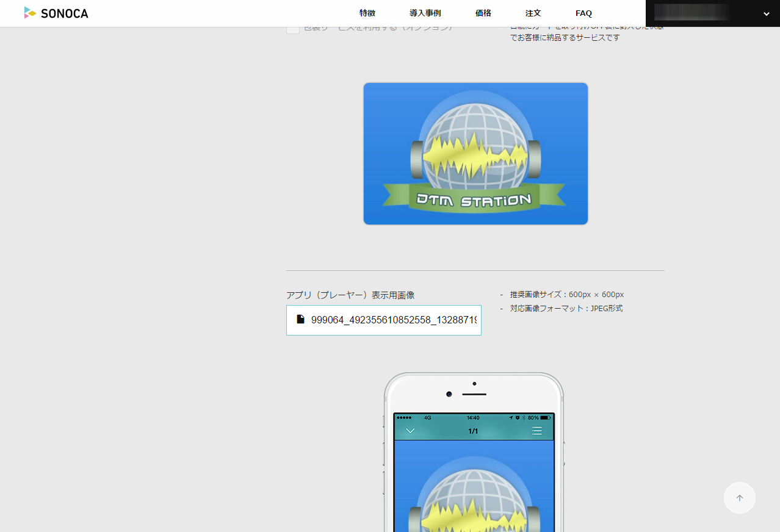780x532 pixels.
Task: Click the app display image file input
Action: point(384,320)
